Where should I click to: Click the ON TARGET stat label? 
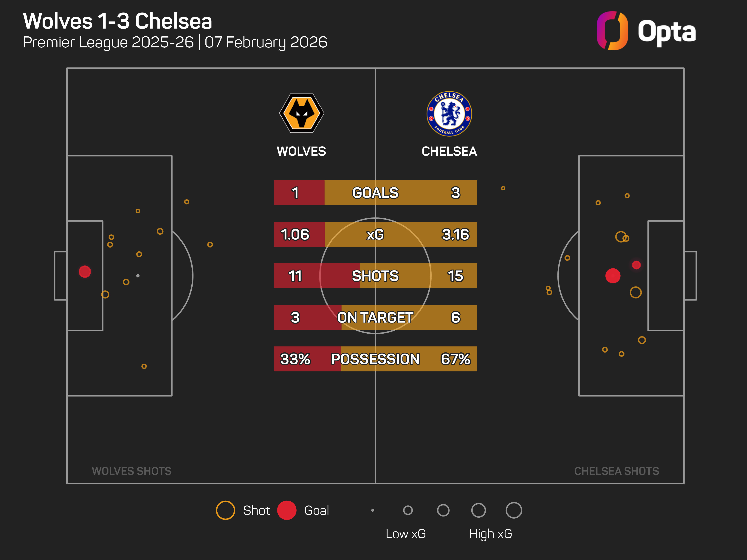pos(375,317)
